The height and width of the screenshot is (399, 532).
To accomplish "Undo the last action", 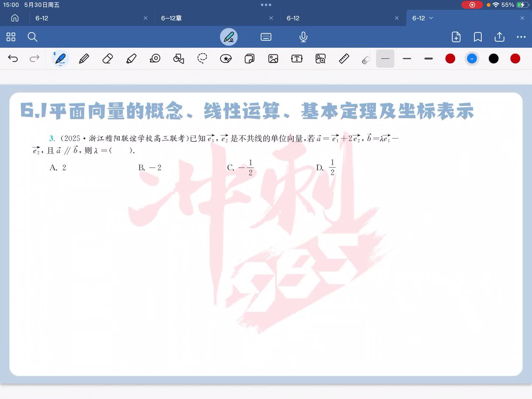I will [13, 59].
